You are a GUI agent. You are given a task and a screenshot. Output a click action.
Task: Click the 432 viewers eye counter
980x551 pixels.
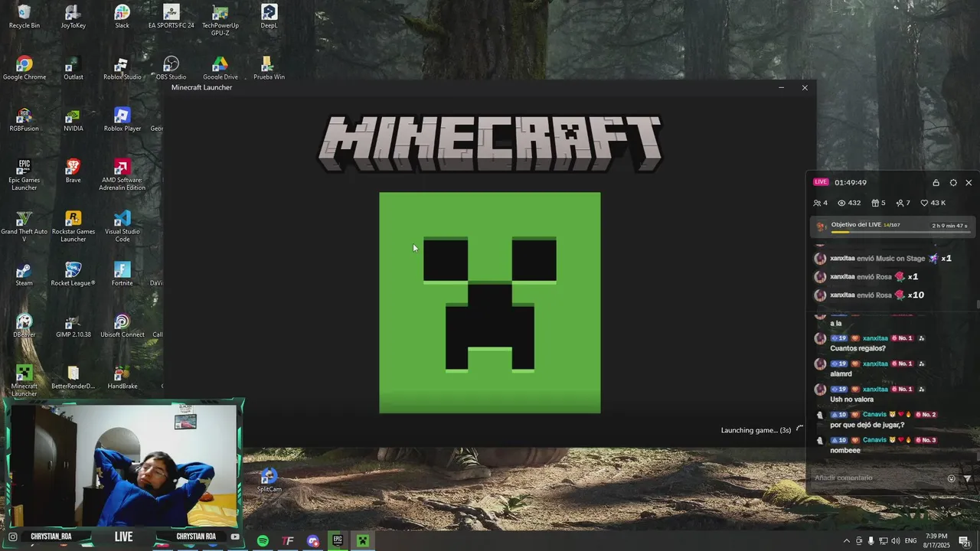849,203
